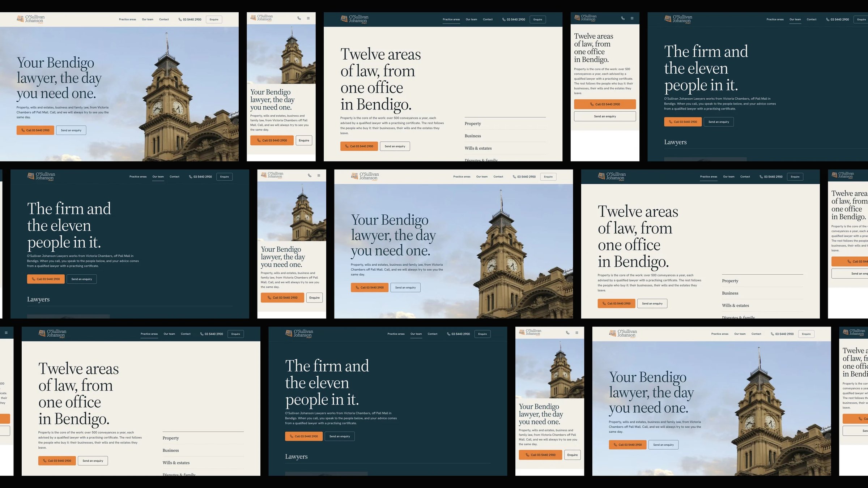868x488 pixels.
Task: Open hamburger menu in top-row mobile practice-areas mockup
Action: 632,18
